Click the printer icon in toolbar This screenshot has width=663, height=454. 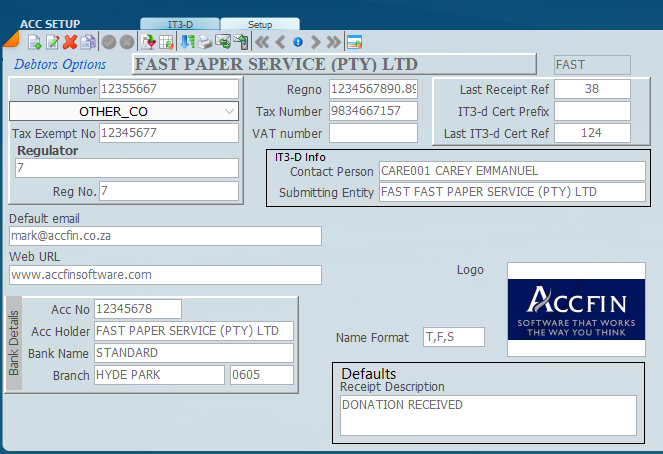tap(205, 42)
